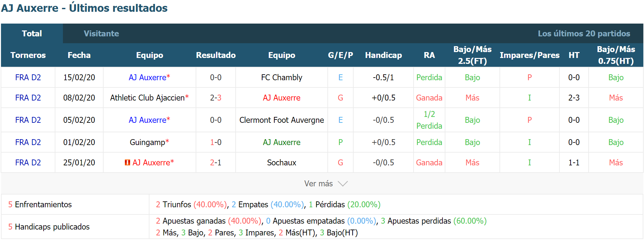Click the 1-0 result against Guingamp
Viewport: 644px width, 241px height.
216,142
